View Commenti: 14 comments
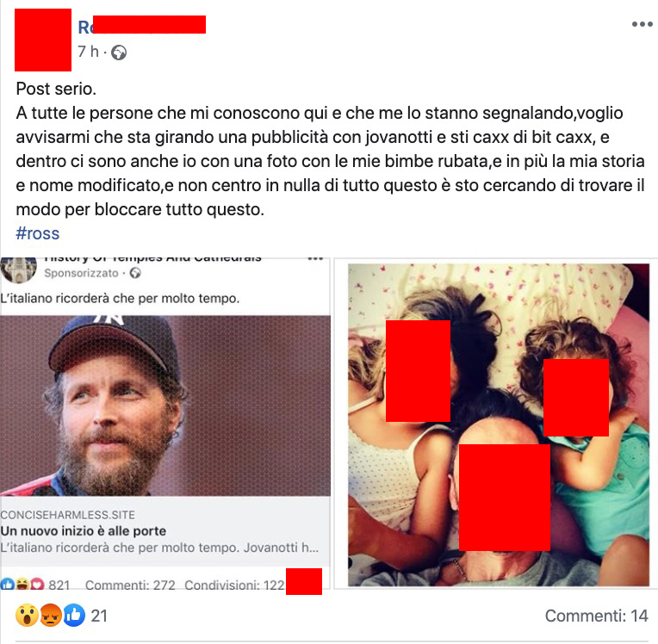Image resolution: width=658 pixels, height=644 pixels. click(x=596, y=616)
